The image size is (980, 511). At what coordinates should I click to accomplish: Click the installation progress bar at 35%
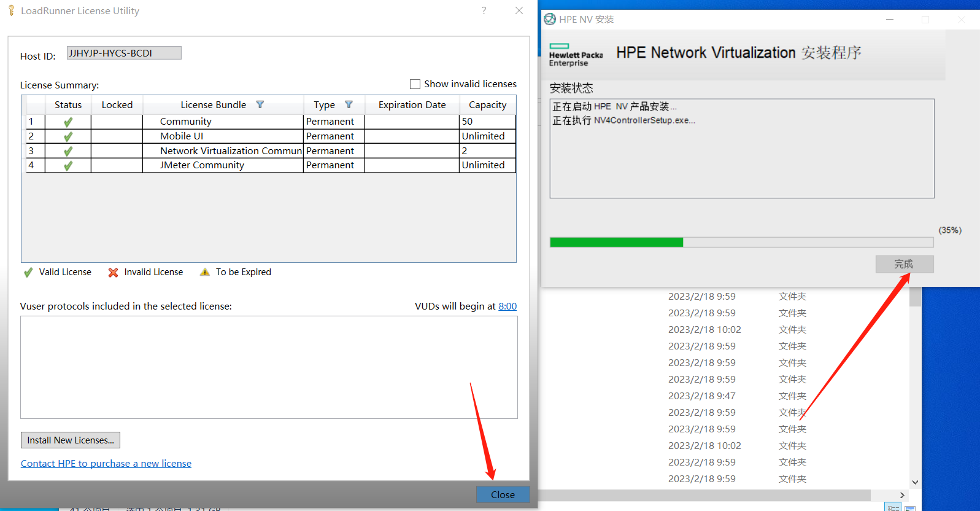point(741,242)
